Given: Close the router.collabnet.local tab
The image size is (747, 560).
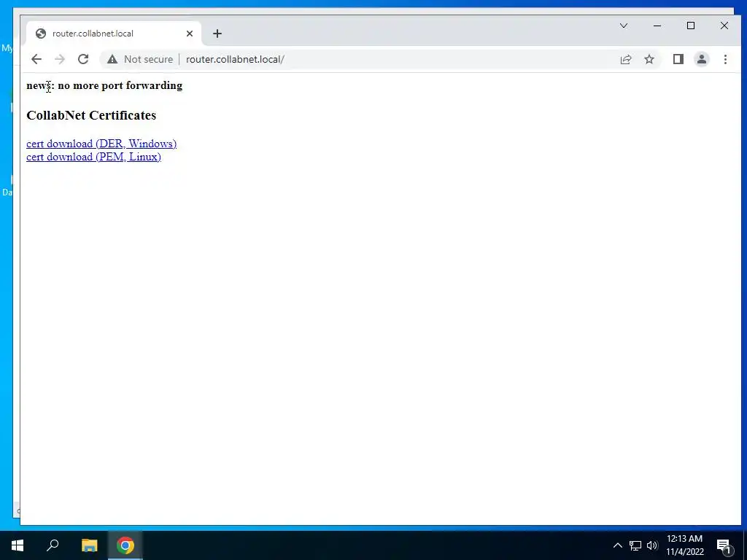Looking at the screenshot, I should [190, 34].
